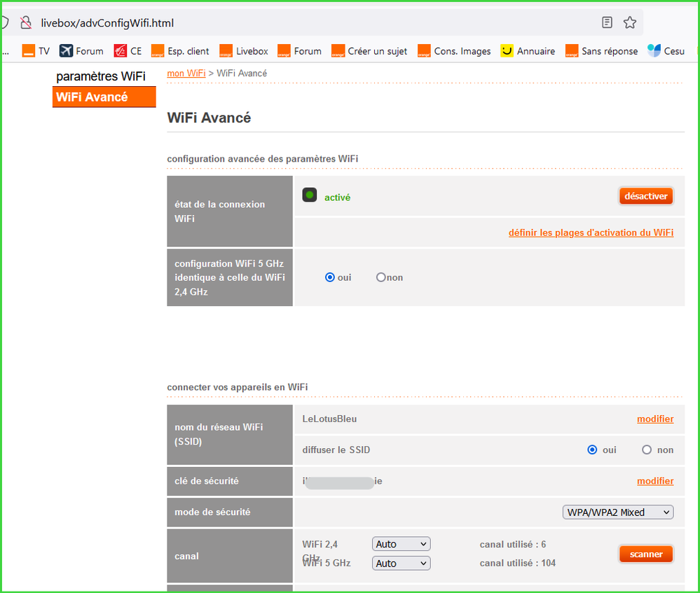Open the Sans réponse bookmark
Image resolution: width=700 pixels, height=593 pixels.
[x=601, y=51]
